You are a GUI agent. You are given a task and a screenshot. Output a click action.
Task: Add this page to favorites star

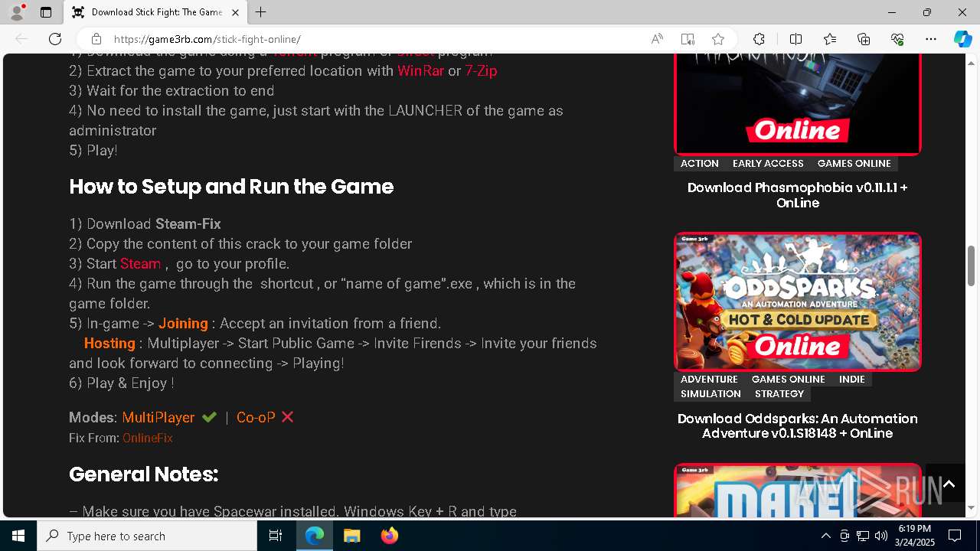[718, 39]
